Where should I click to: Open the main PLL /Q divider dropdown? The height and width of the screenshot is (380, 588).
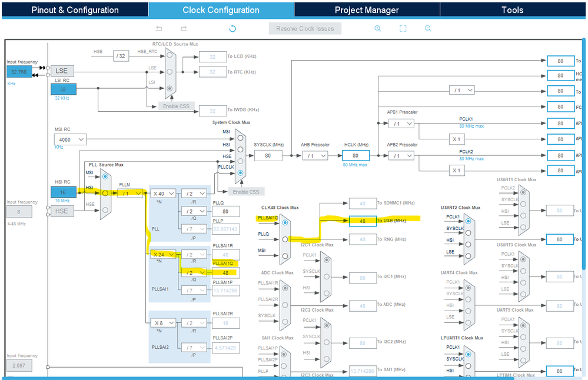click(194, 211)
